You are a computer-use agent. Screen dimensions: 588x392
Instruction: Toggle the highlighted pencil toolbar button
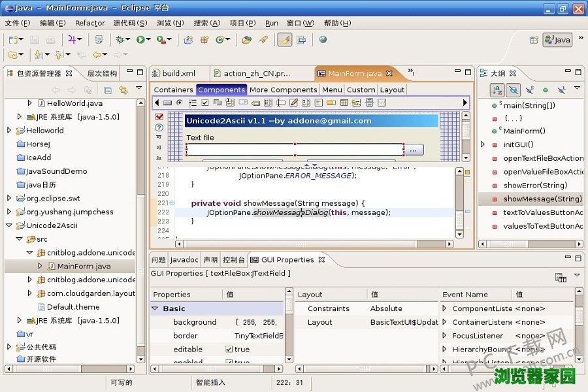284,40
